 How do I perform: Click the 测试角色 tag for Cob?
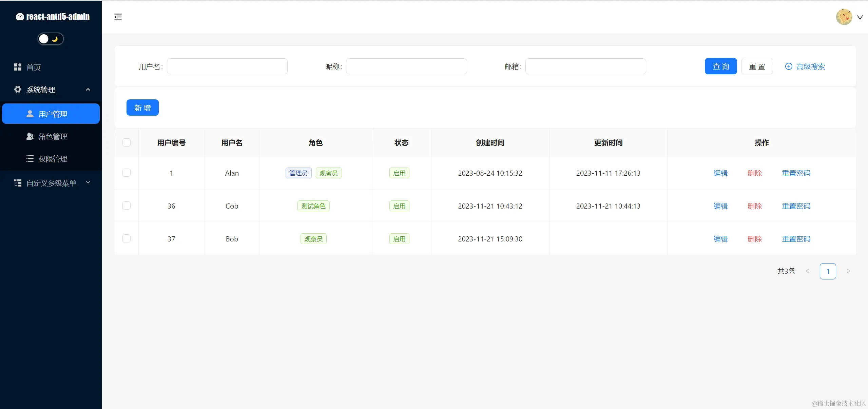click(313, 206)
